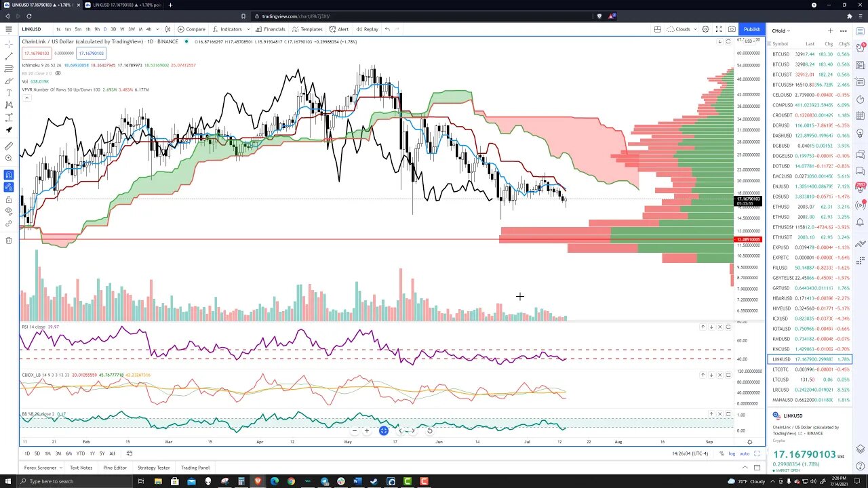Select MANAUSD in the watchlist
This screenshot has height=488, width=868.
coord(810,400)
